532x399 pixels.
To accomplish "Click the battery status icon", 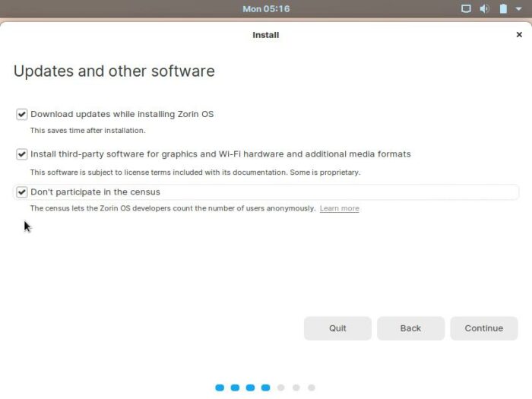I will [x=503, y=8].
